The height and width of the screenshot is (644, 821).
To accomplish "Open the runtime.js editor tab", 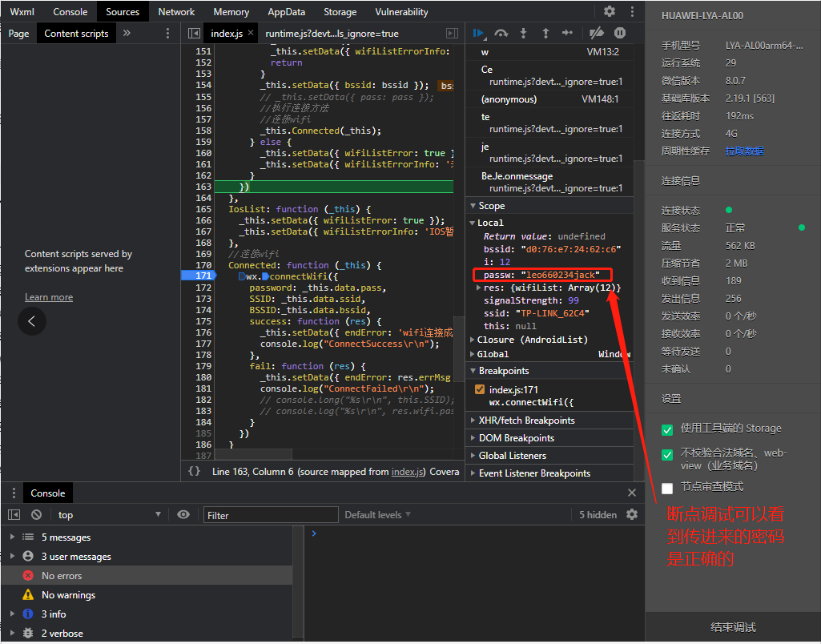I will [332, 33].
